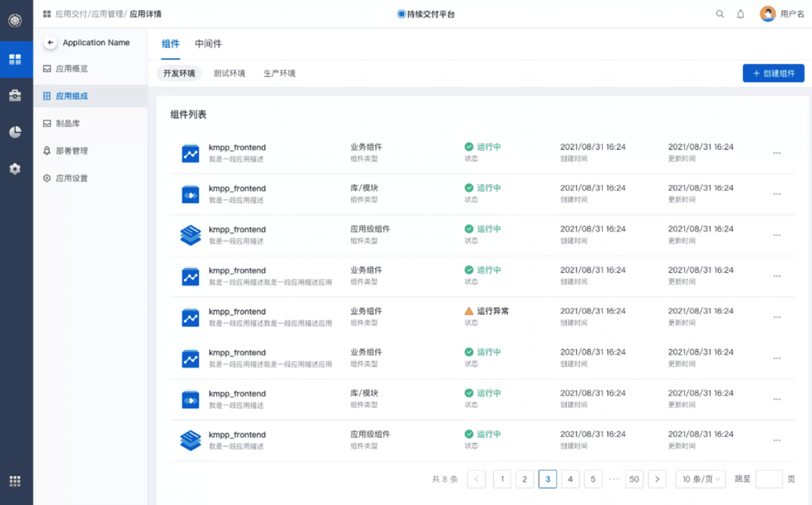The width and height of the screenshot is (812, 505).
Task: Select the 测试环境 environment tab
Action: click(x=229, y=73)
